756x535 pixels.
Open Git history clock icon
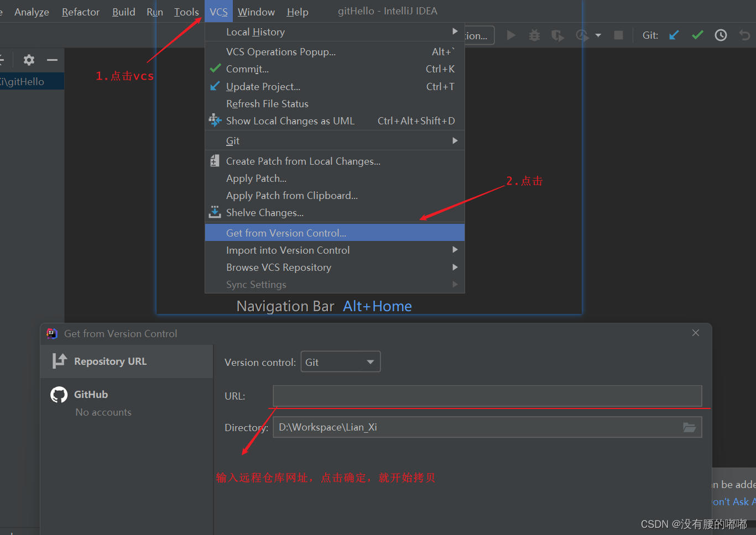point(721,35)
